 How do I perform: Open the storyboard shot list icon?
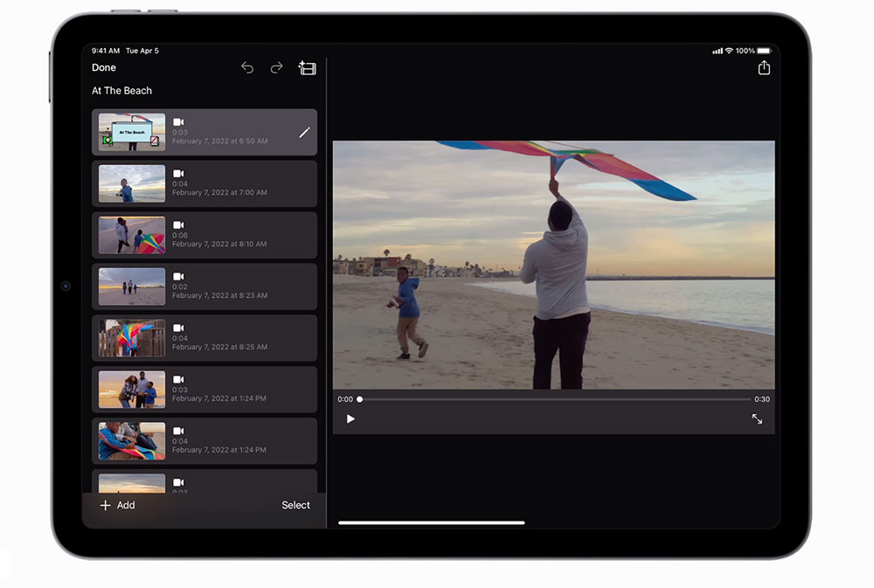point(307,68)
